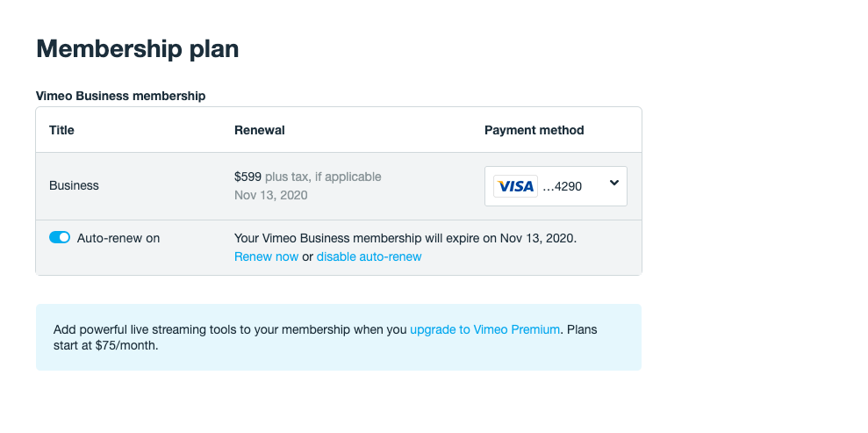This screenshot has height=433, width=868.
Task: Click the Title column header
Action: point(61,130)
